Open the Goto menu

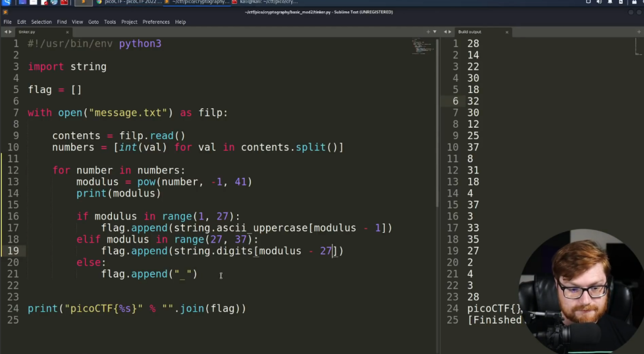[x=93, y=22]
